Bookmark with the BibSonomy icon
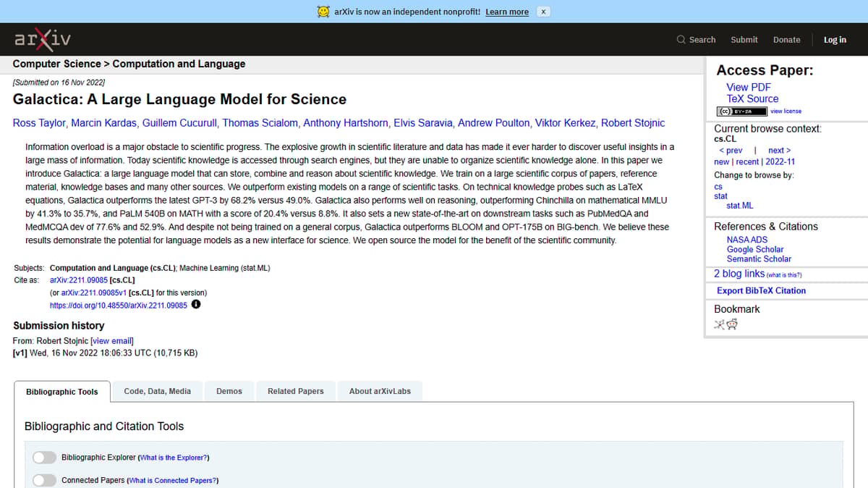868x488 pixels. coord(719,324)
